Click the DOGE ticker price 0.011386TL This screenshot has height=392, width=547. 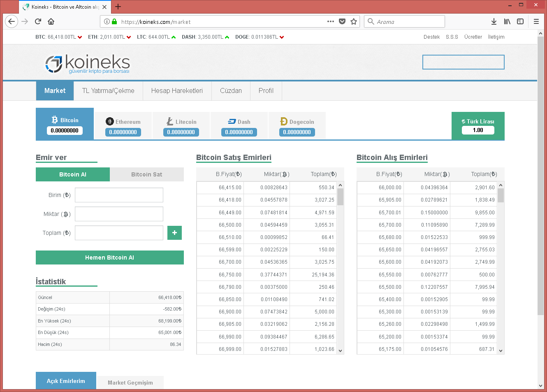264,37
